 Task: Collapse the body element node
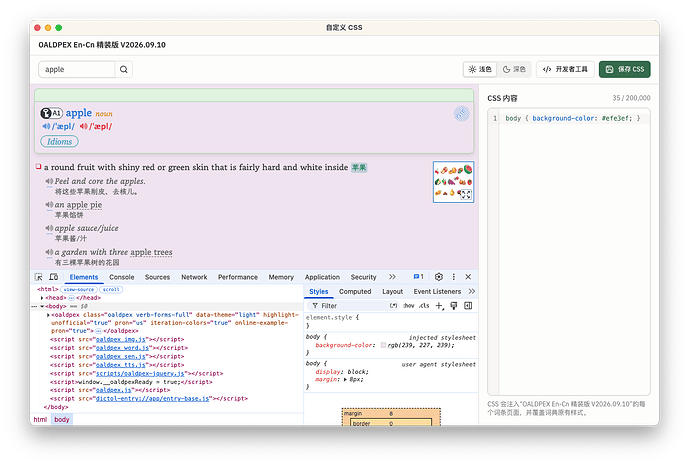42,306
